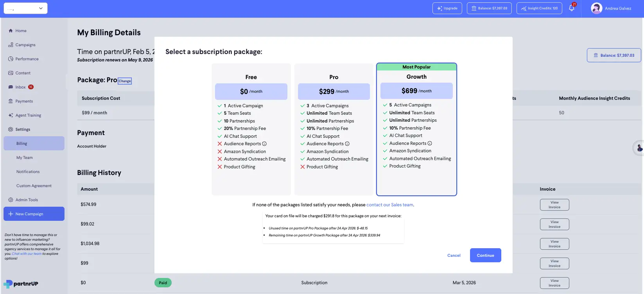Click the Agent Training sparkle icon
Image resolution: width=644 pixels, height=294 pixels.
11,115
